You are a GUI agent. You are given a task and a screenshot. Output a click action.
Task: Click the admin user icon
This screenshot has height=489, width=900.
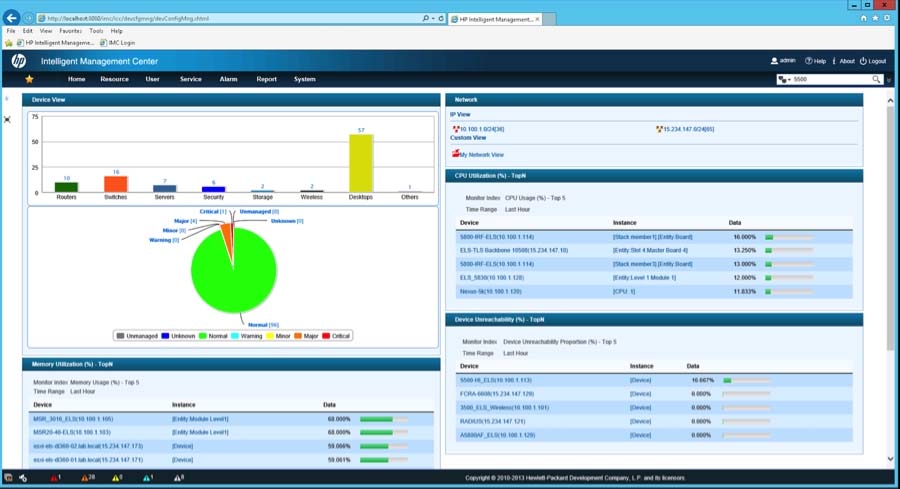(774, 61)
